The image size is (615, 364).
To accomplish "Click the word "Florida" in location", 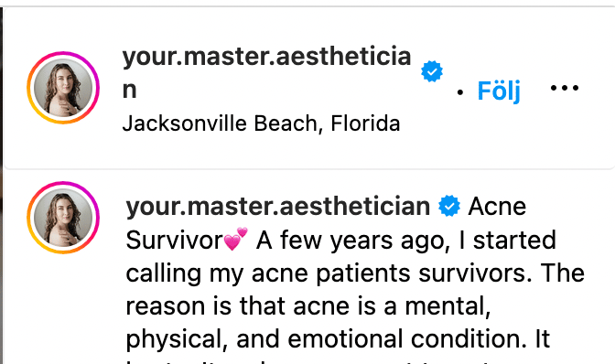I will pos(365,123).
